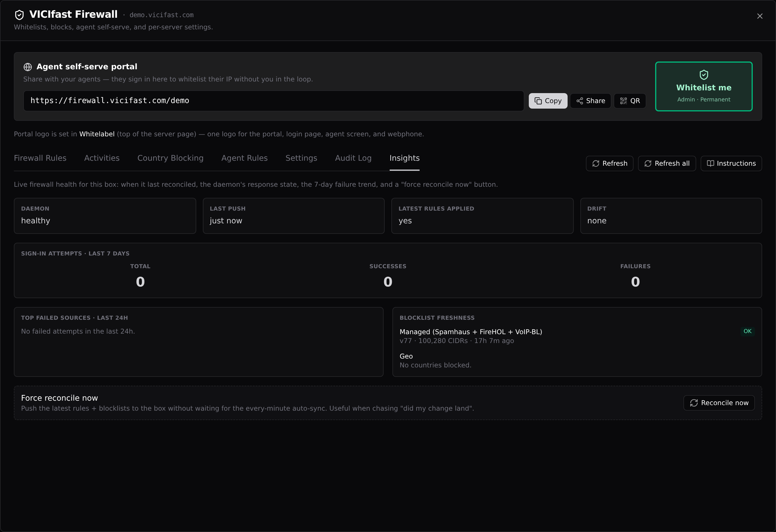Click Managed (Spamhaus + FireHOL + VoIP-BL) entry
776x532 pixels.
point(471,332)
